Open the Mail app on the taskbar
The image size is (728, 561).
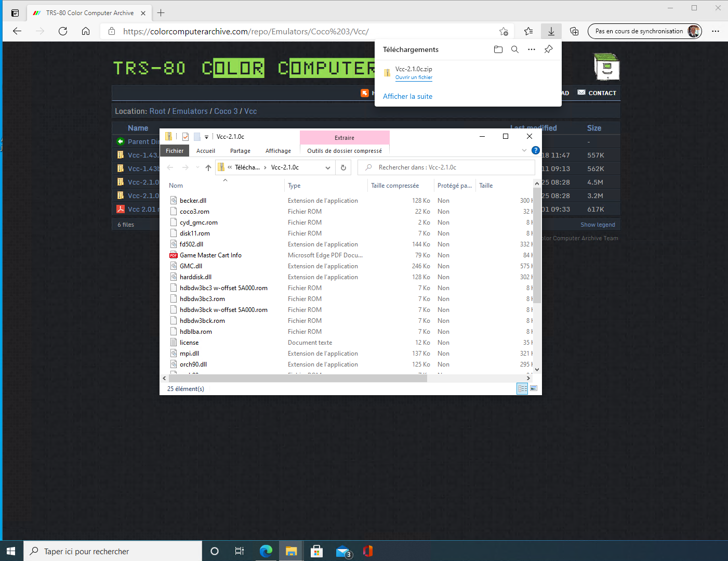(343, 551)
